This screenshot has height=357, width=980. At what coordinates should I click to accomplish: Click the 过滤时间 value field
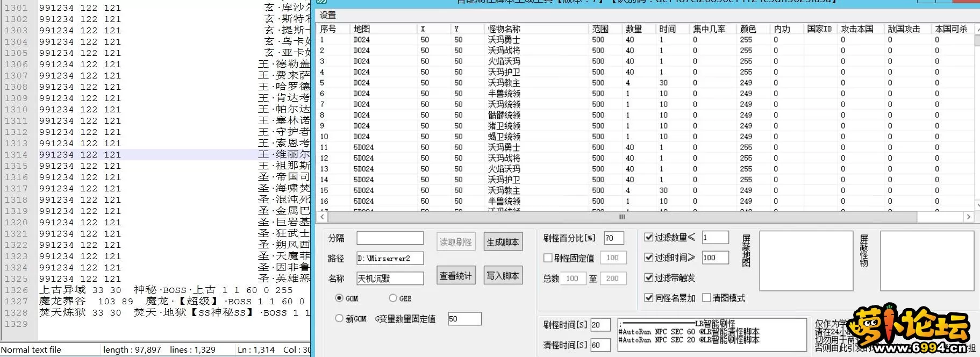716,258
